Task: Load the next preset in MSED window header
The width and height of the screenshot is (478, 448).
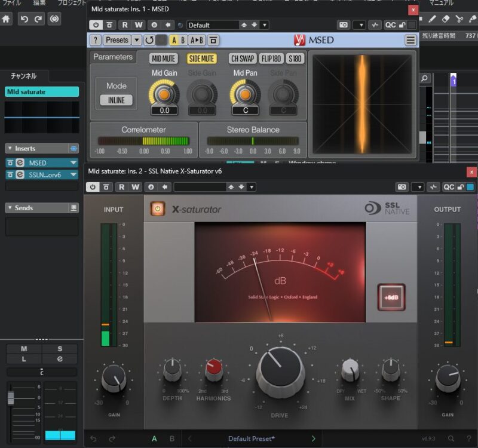Action: (x=255, y=25)
